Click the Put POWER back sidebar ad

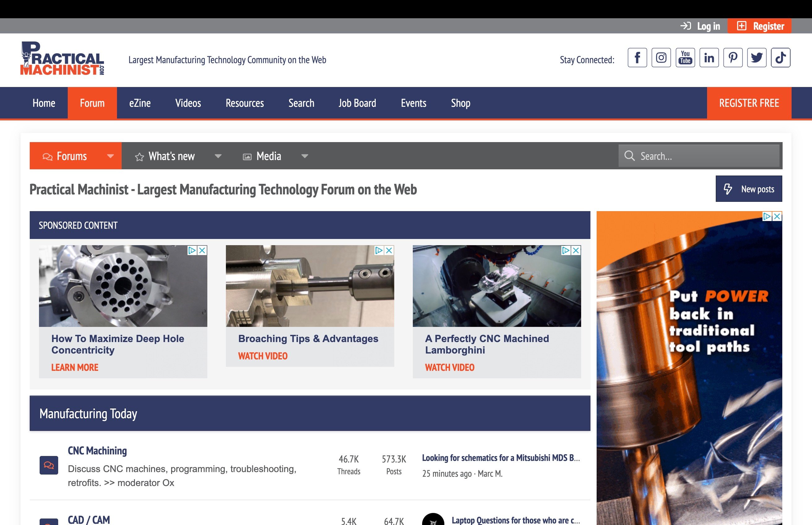(689, 368)
